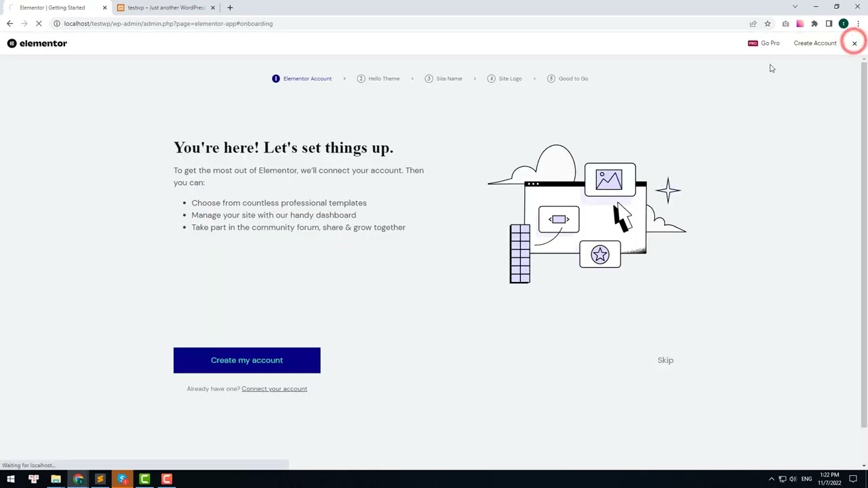Viewport: 868px width, 488px height.
Task: Close the Elementor onboarding with the X
Action: point(854,43)
